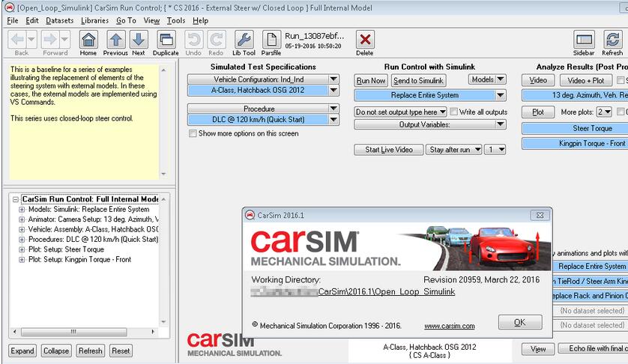The image size is (628, 364).
Task: Go back with the Back arrow icon
Action: [x=17, y=39]
